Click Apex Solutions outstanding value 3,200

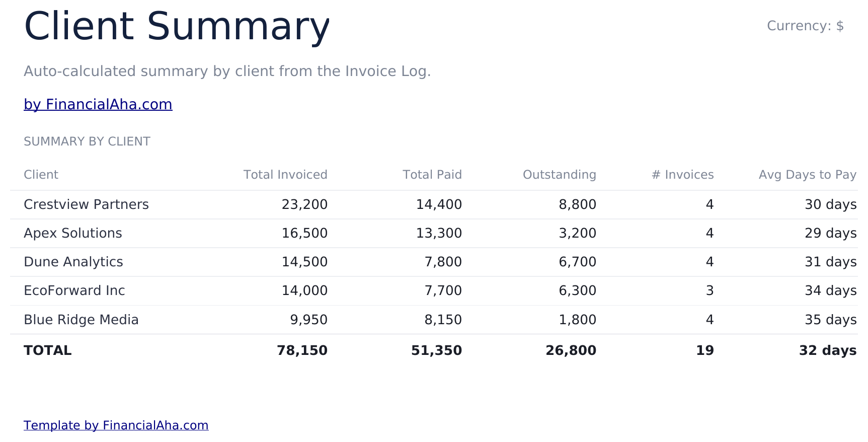(578, 233)
